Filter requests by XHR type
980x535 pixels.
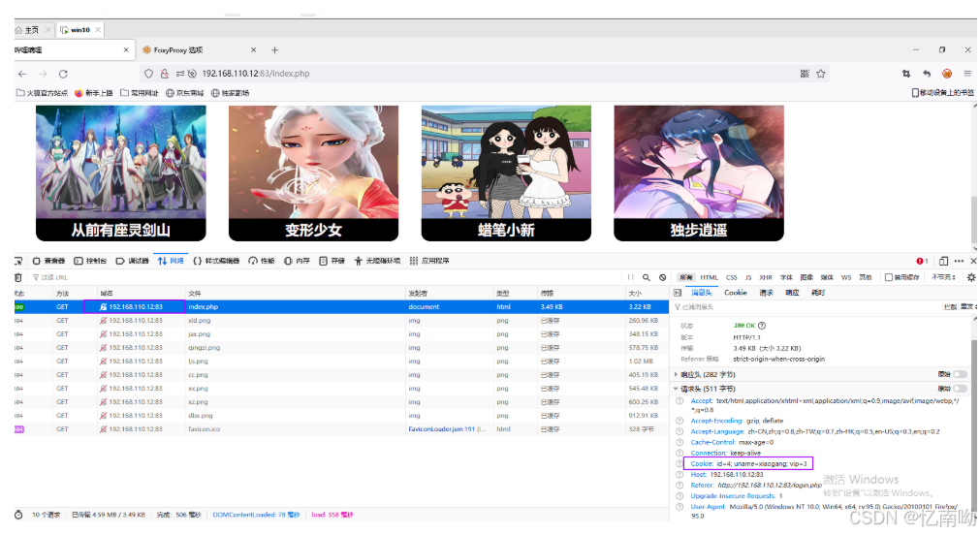(x=766, y=277)
